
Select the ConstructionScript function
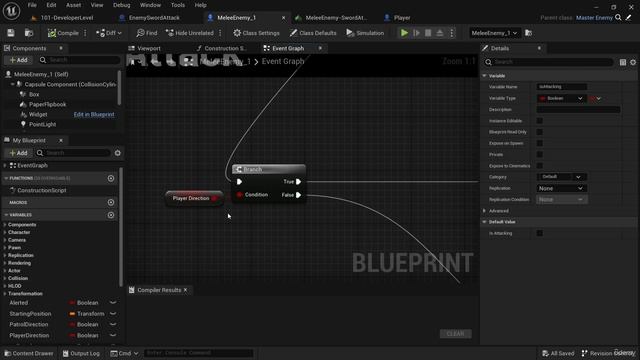click(x=42, y=191)
